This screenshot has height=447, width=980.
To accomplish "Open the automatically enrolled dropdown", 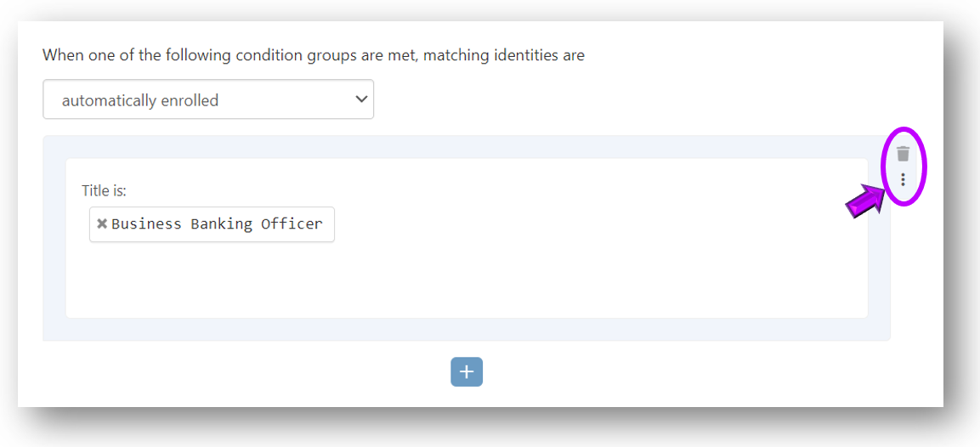I will tap(208, 100).
